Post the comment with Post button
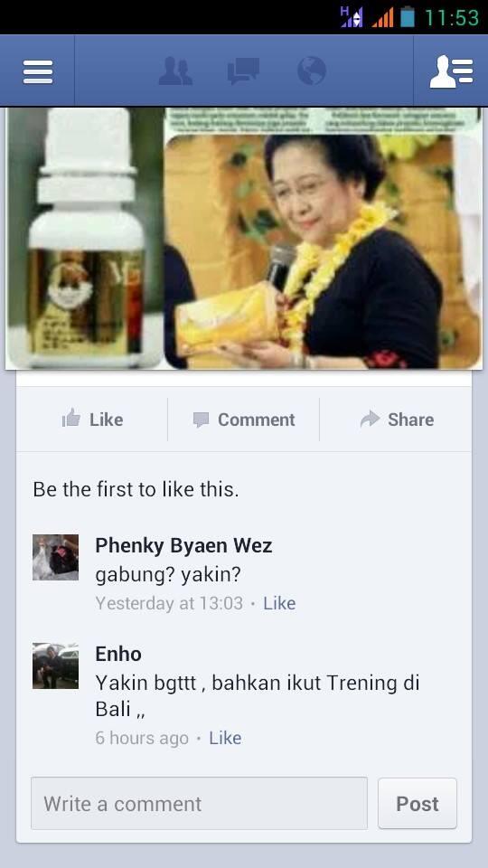Screen dimensions: 488x868 pyautogui.click(x=418, y=803)
